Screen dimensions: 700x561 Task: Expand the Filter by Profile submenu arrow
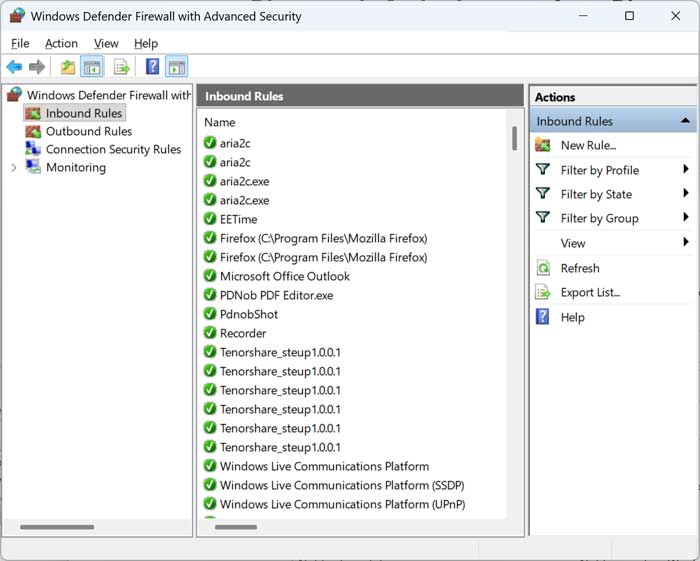coord(686,169)
